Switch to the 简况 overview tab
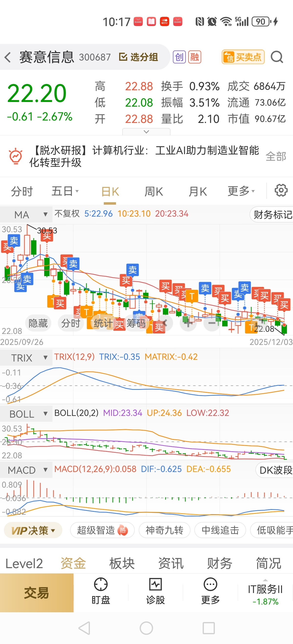Screen dimensions: 293x644 [x=269, y=563]
